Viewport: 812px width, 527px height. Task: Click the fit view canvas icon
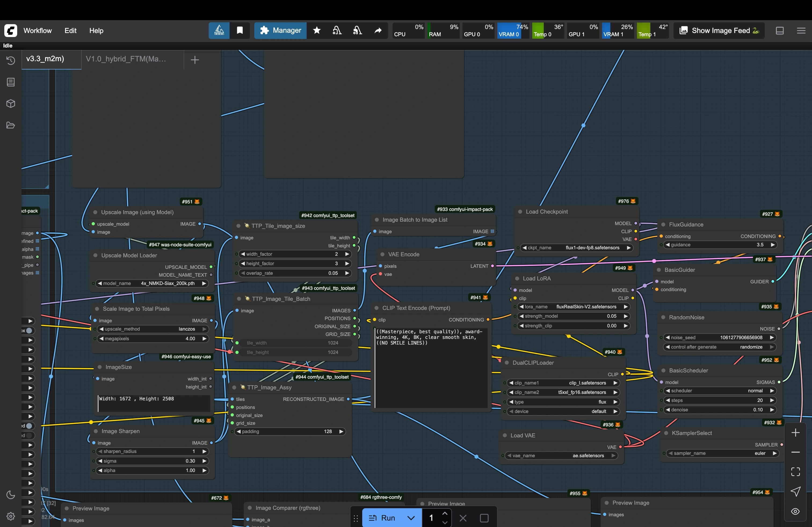(x=795, y=471)
